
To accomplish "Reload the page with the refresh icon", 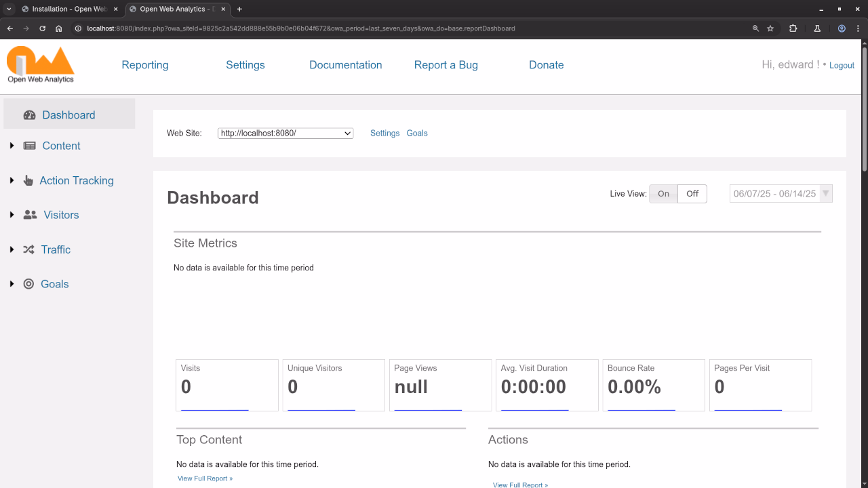I will (42, 28).
